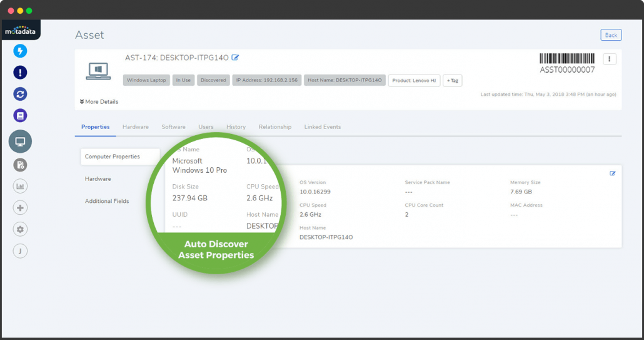
Task: Click CPU Core Count value 2
Action: point(406,214)
